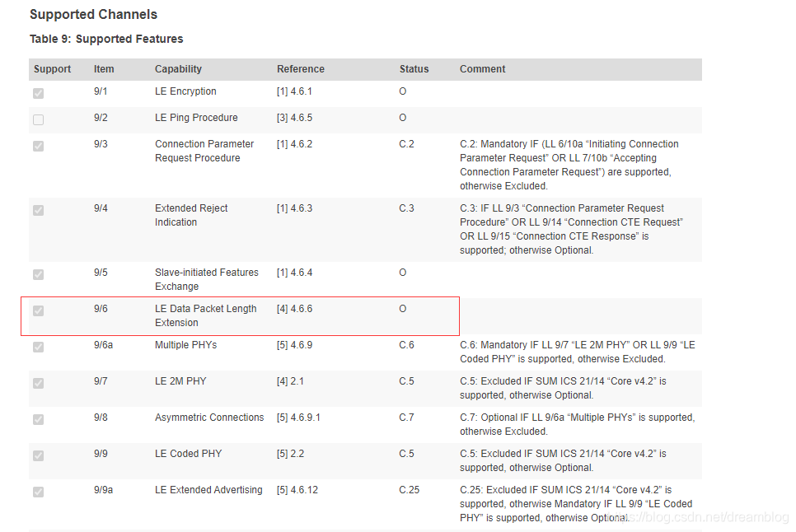The height and width of the screenshot is (532, 796).
Task: Click the Comment column header
Action: pos(482,69)
